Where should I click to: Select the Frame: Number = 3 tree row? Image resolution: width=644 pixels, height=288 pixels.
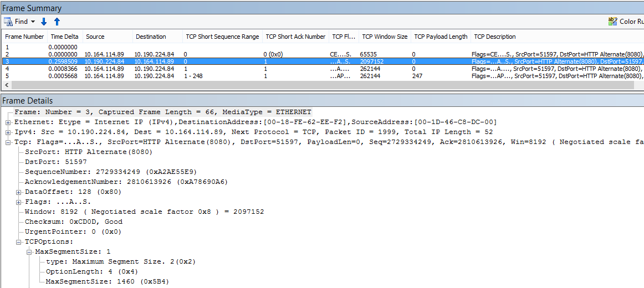click(162, 112)
